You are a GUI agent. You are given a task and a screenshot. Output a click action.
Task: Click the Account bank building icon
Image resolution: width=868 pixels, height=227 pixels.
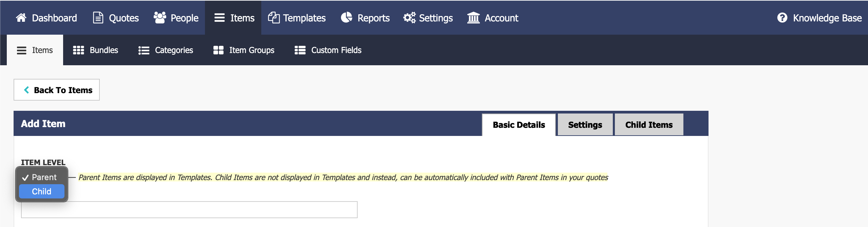tap(473, 18)
